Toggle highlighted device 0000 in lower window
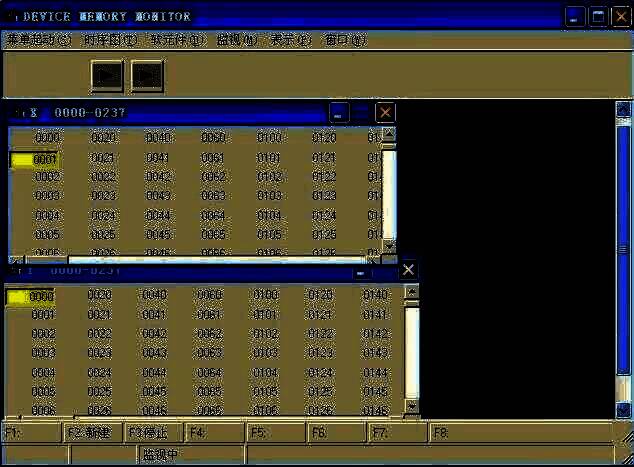Image resolution: width=634 pixels, height=467 pixels. (31, 296)
